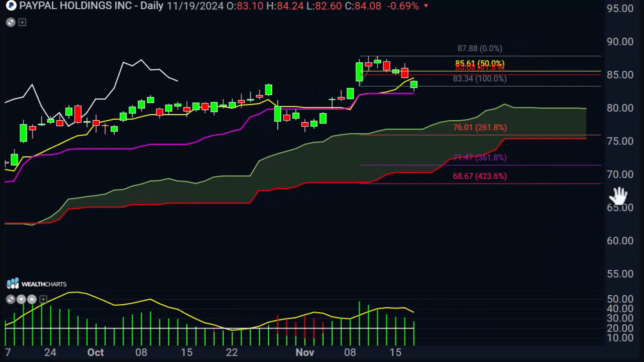Viewport: 644px width, 362px height.
Task: Select the 71.47 (361.8%) Fibonacci label
Action: pyautogui.click(x=480, y=158)
